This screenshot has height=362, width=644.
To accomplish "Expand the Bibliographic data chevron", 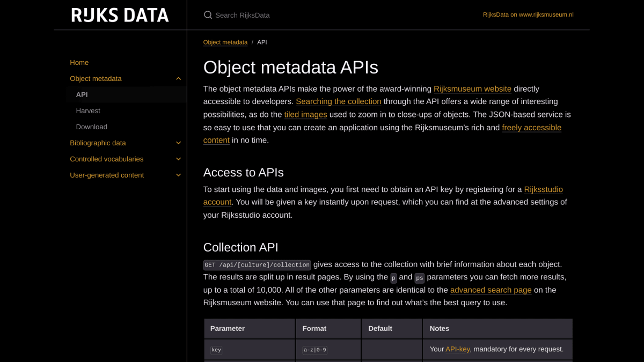I will pyautogui.click(x=179, y=143).
